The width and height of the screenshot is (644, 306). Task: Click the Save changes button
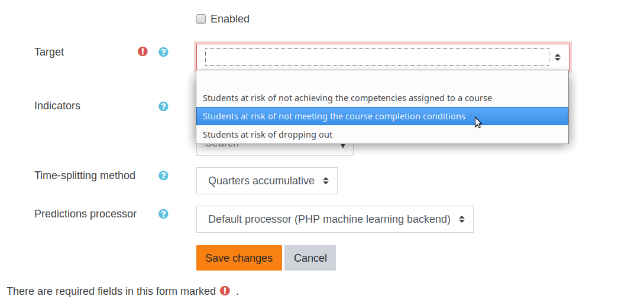click(x=239, y=258)
